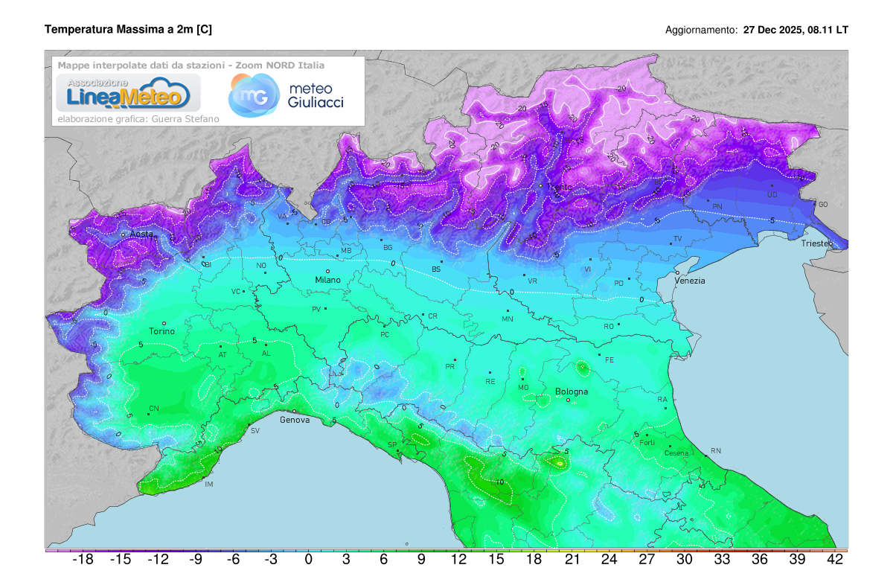Image resolution: width=893 pixels, height=588 pixels.
Task: Click the Bologna city label
Action: click(572, 392)
